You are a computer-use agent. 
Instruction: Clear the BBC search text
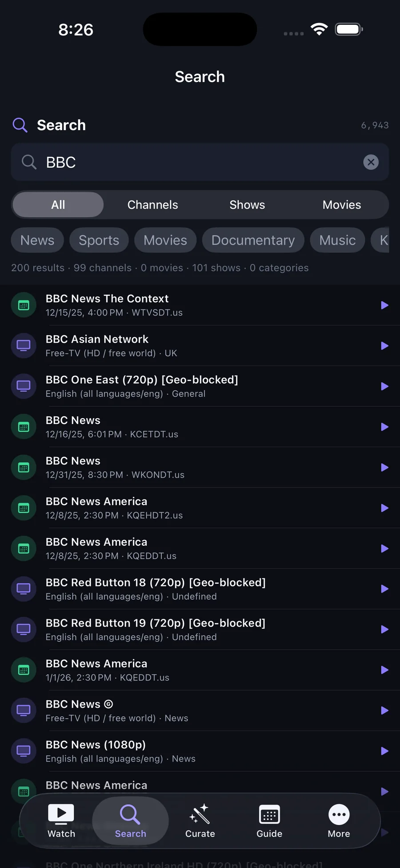pyautogui.click(x=371, y=162)
